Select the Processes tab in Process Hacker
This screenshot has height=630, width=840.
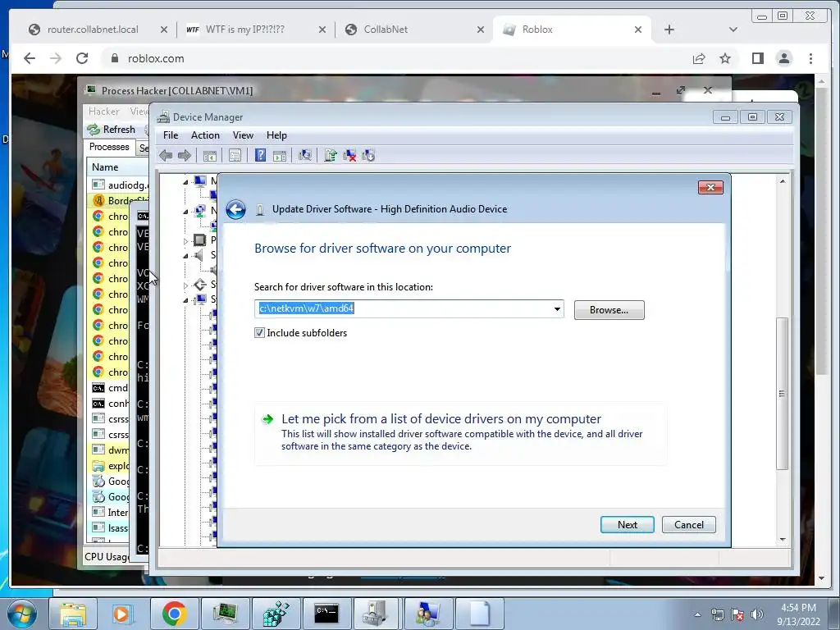[x=109, y=147]
